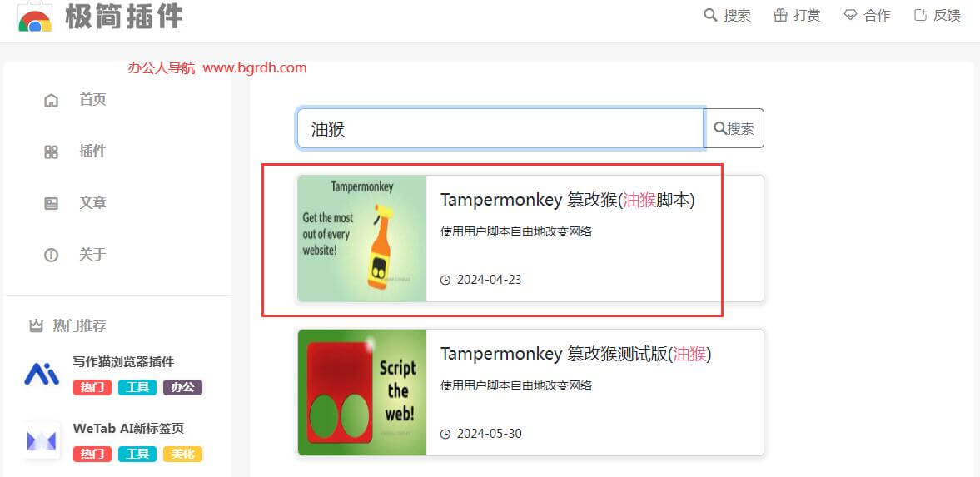
Task: Open 合作 in top navigation
Action: point(867,15)
